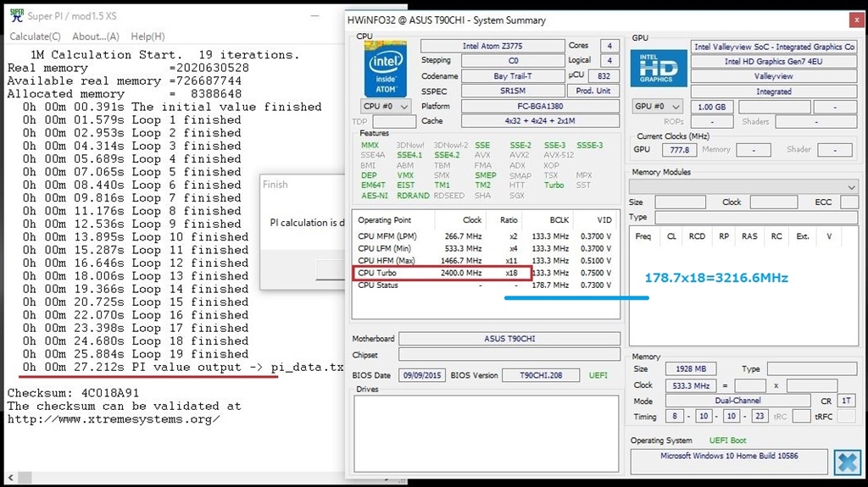Click the µCU value field 832
The image size is (868, 487).
pyautogui.click(x=604, y=76)
